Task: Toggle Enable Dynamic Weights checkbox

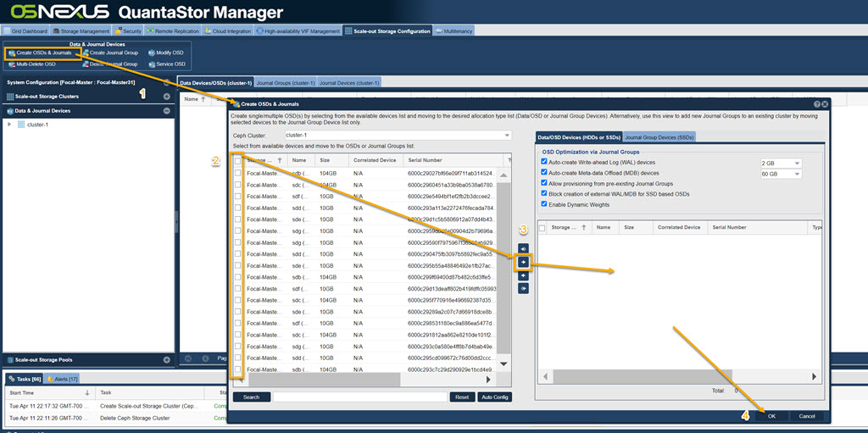Action: click(x=544, y=204)
